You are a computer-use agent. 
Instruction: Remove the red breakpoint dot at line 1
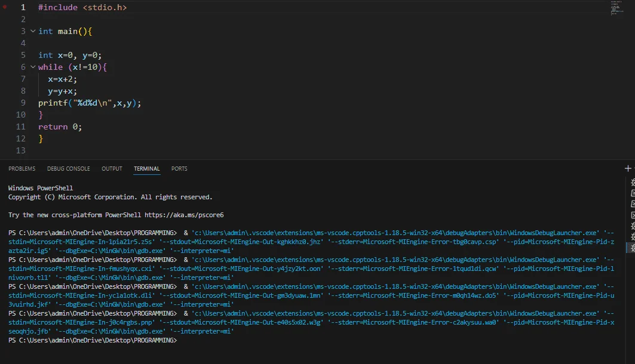tap(4, 7)
